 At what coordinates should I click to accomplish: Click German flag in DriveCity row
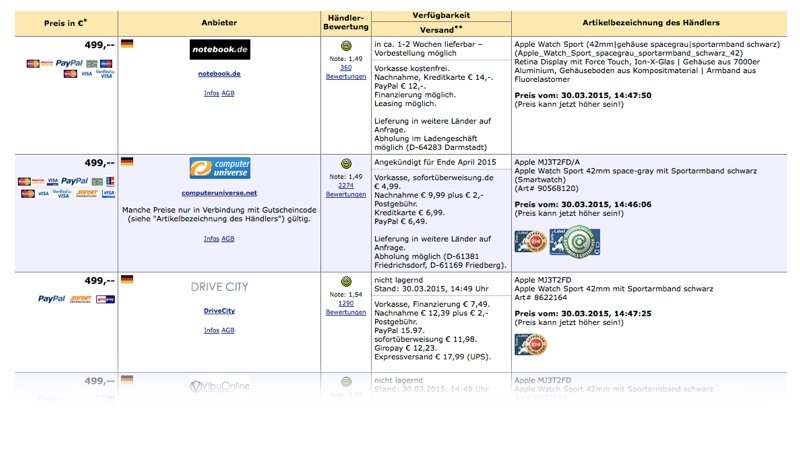click(127, 280)
